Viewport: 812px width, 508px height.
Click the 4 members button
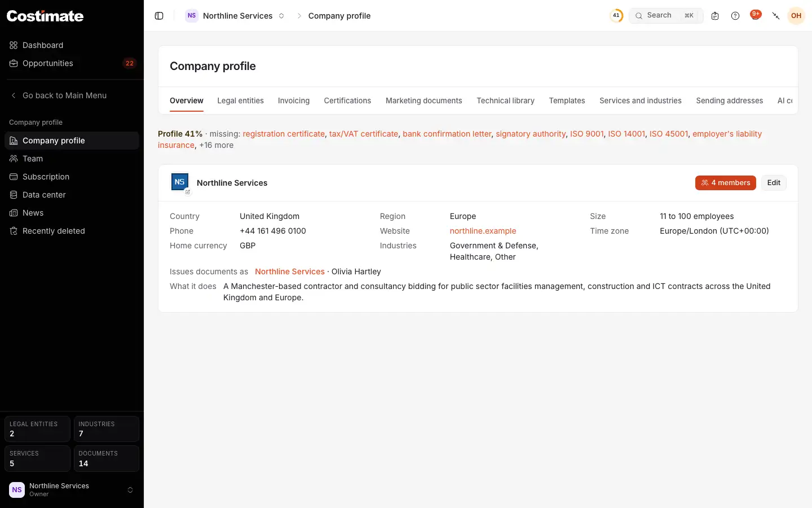[726, 183]
